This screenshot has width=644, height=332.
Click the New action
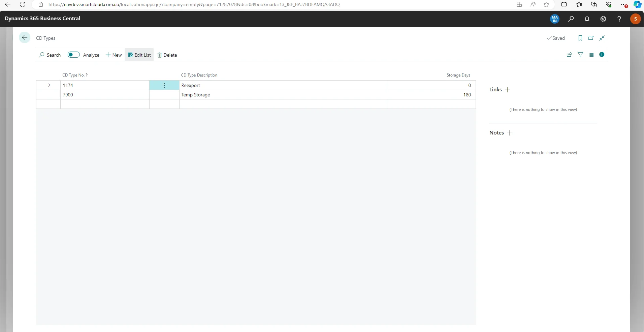114,55
